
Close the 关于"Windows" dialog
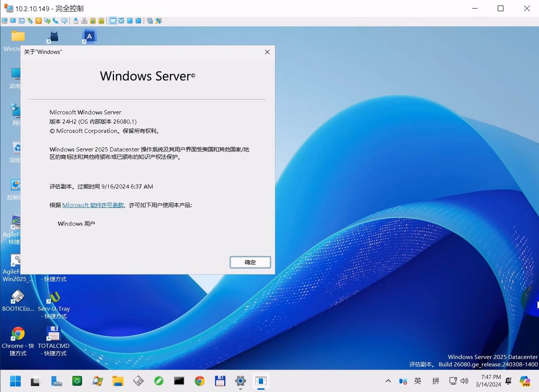point(267,52)
